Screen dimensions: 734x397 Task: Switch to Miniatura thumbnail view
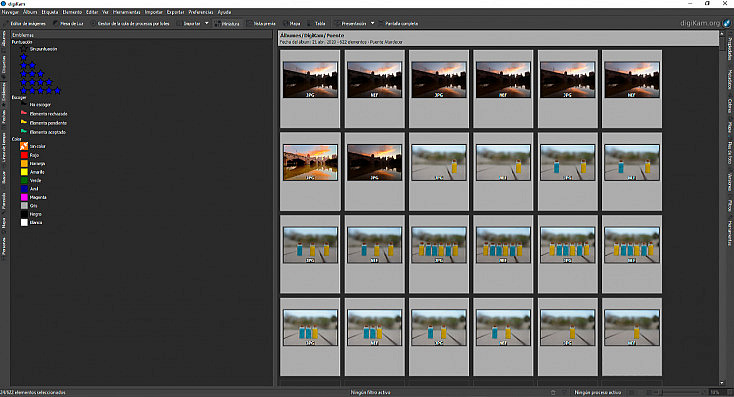point(227,23)
